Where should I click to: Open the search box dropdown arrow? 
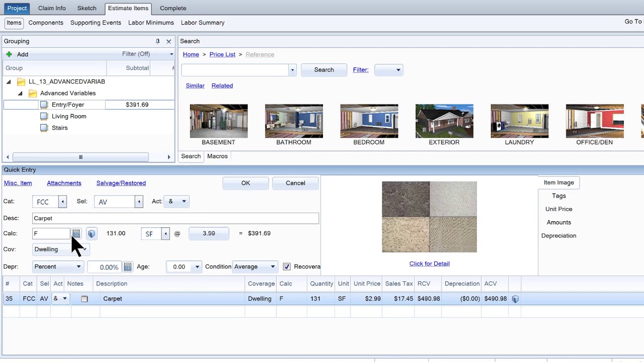click(292, 70)
